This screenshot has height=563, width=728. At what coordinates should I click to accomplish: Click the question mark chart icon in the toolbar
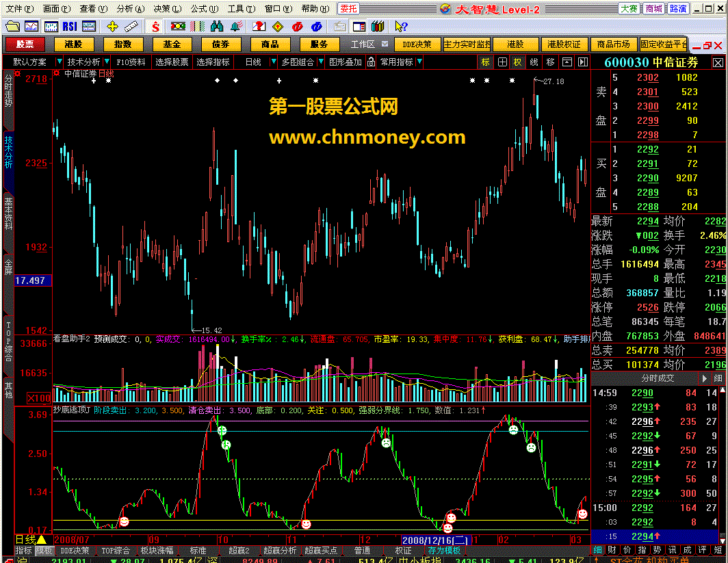tap(259, 27)
